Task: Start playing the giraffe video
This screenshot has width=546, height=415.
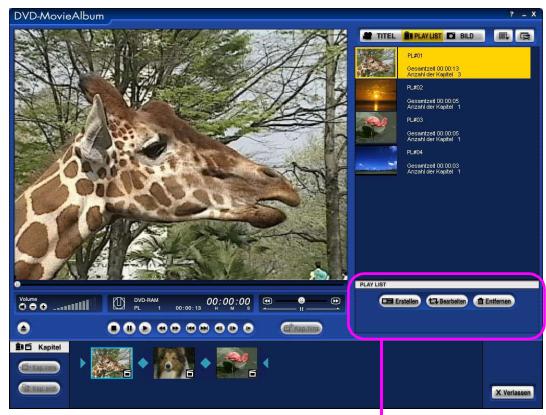Action: pos(145,328)
